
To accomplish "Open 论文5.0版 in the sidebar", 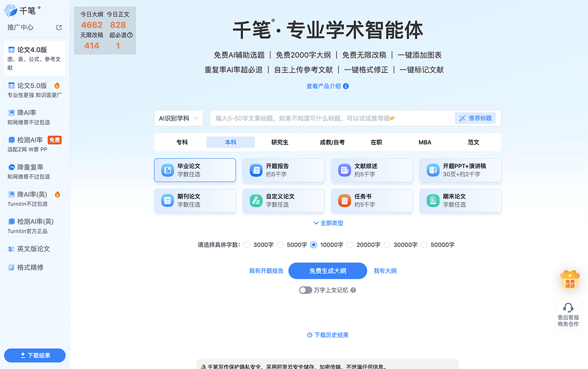I will point(32,86).
